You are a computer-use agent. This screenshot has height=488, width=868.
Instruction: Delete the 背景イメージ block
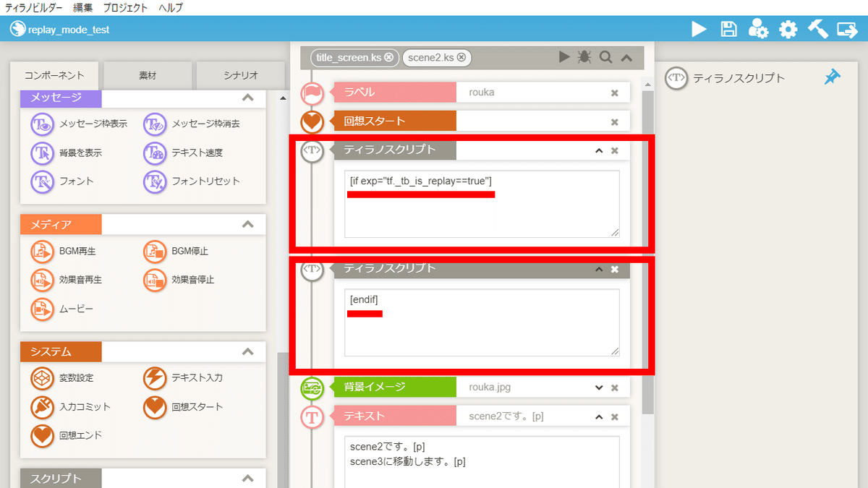coord(615,388)
